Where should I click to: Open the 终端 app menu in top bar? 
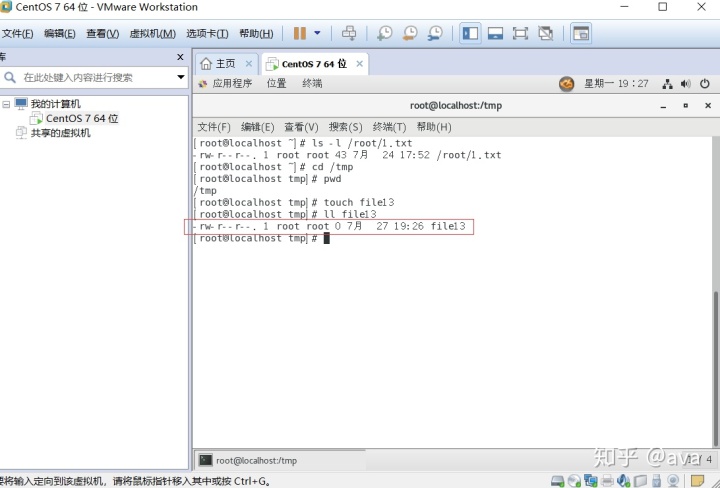312,83
